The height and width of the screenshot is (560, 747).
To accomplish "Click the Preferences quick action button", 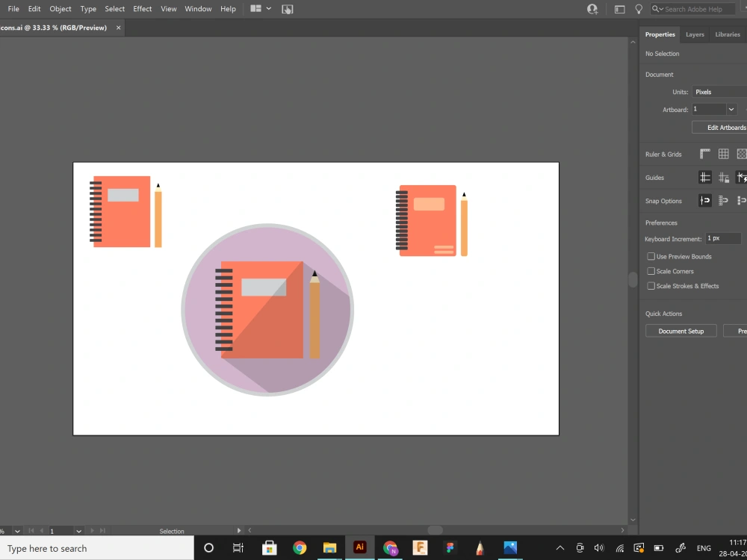I will (736, 331).
